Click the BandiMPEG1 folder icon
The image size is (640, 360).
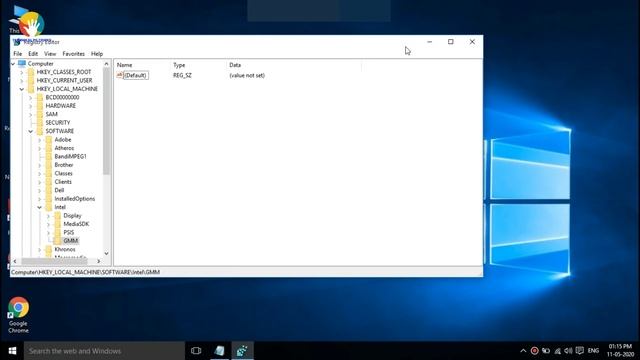(49, 156)
